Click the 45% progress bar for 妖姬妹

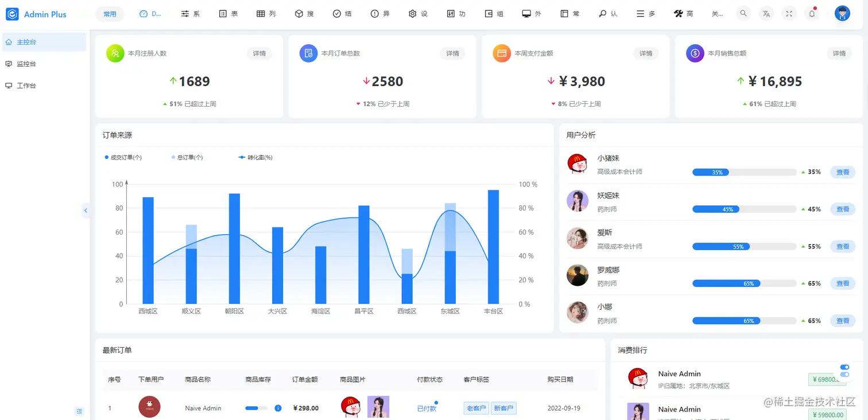(745, 209)
